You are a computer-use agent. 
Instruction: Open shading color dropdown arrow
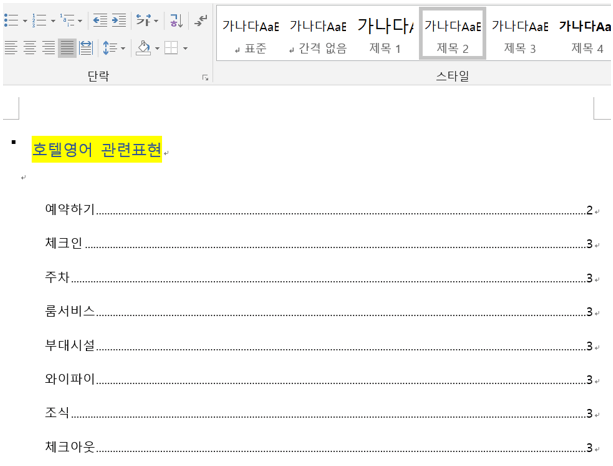pyautogui.click(x=157, y=48)
